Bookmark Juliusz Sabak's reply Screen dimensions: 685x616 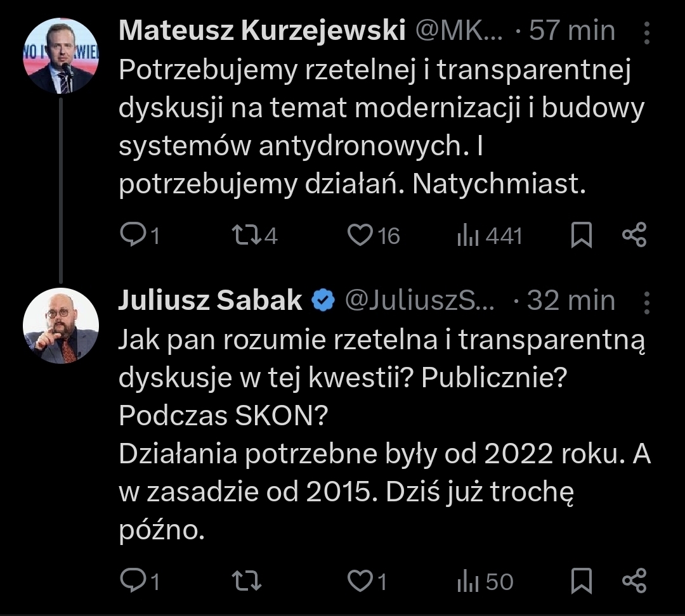582,581
